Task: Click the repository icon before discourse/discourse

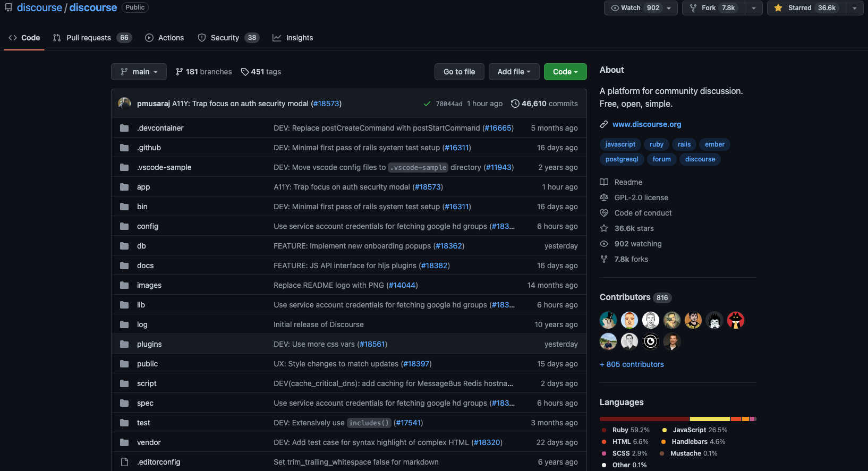Action: pyautogui.click(x=8, y=7)
